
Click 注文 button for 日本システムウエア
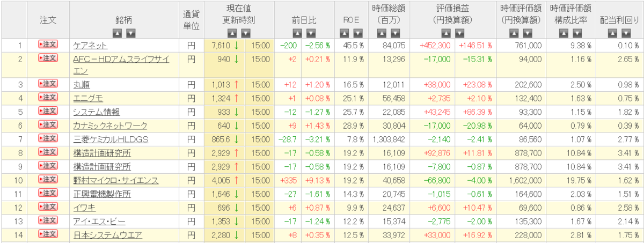click(x=48, y=234)
